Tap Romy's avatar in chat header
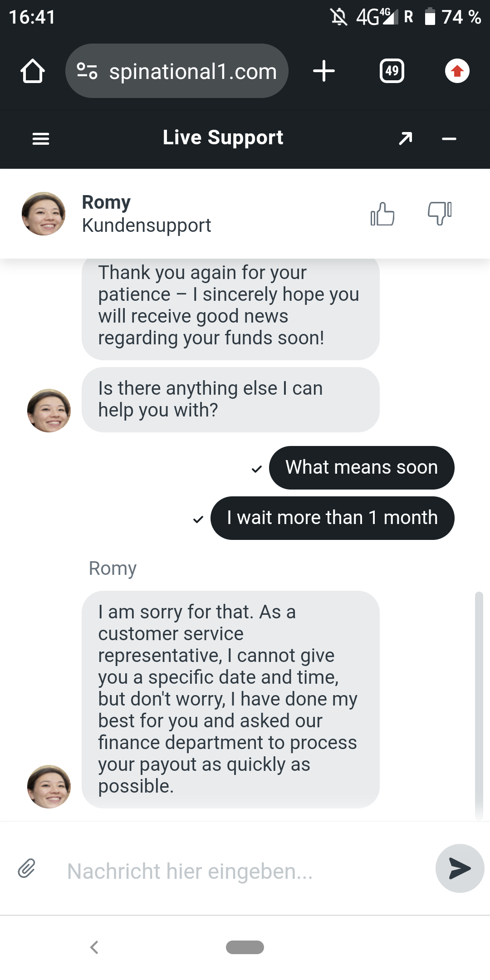 (44, 214)
